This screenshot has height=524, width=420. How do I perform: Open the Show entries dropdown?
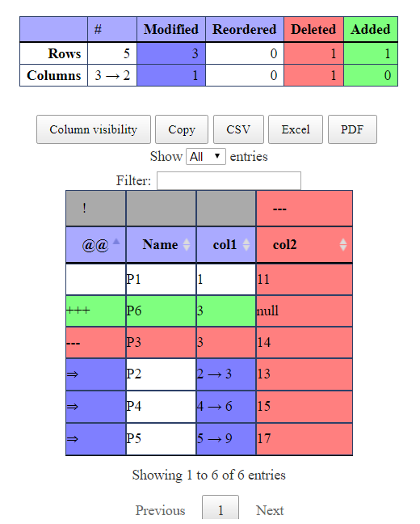point(206,156)
